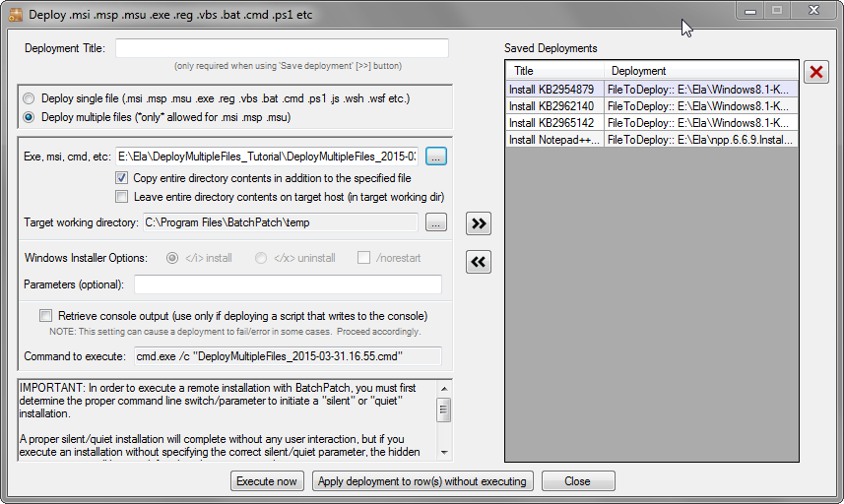Browse for the Exe, msi, cmd file
Image resolution: width=844 pixels, height=504 pixels.
click(436, 157)
